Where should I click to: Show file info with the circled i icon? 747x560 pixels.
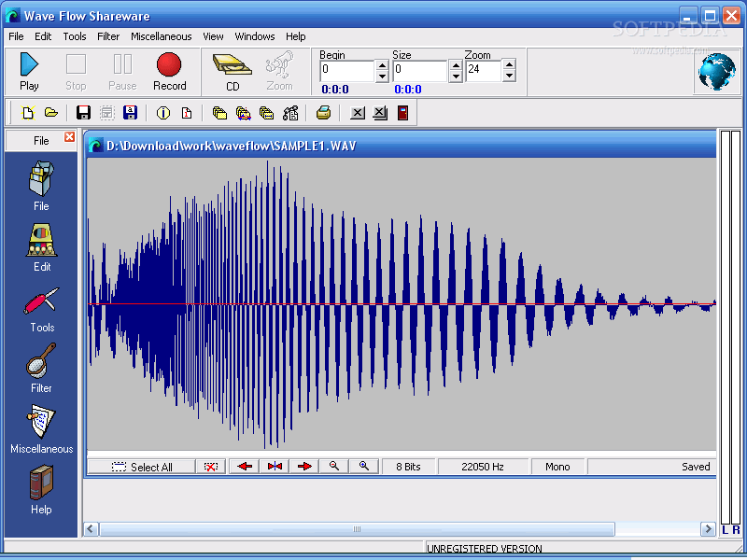click(162, 113)
